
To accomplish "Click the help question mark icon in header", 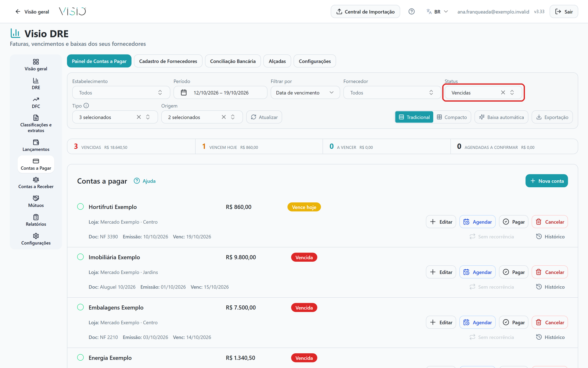I will click(412, 11).
